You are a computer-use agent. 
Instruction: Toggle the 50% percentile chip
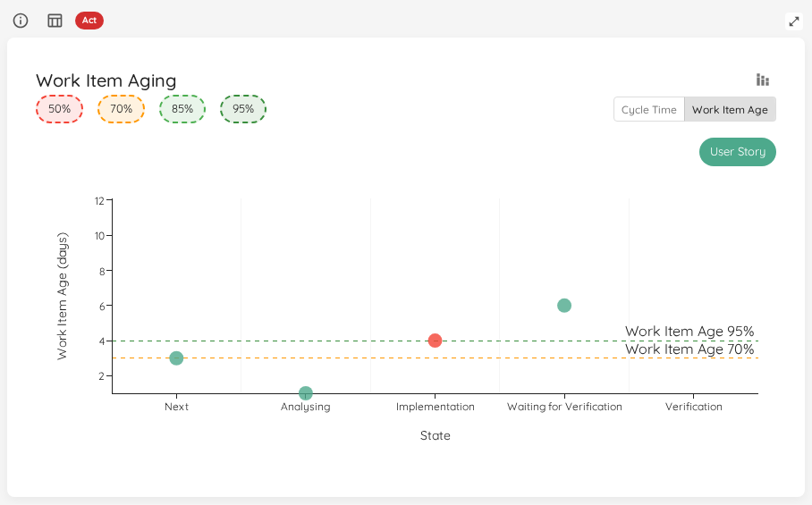(60, 109)
